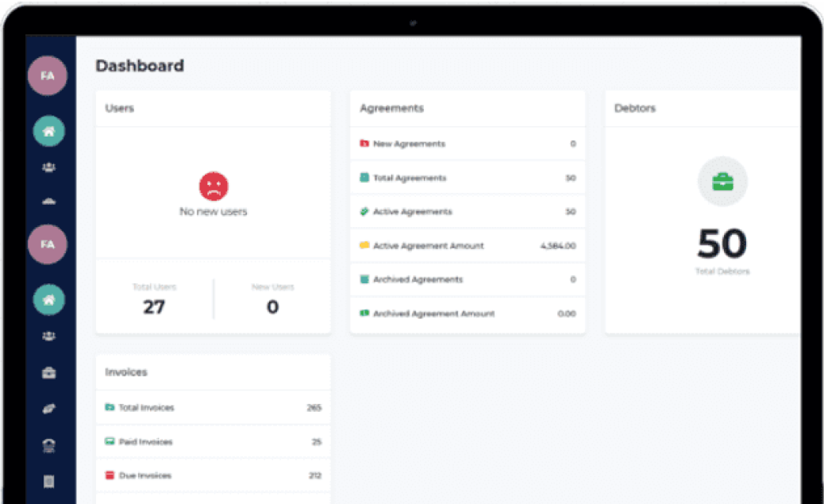Select the Home icon in the sidebar
The image size is (824, 504).
[48, 131]
